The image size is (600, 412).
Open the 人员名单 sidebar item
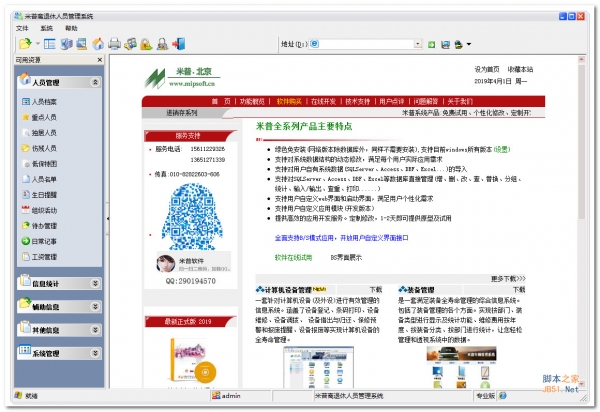pyautogui.click(x=39, y=179)
